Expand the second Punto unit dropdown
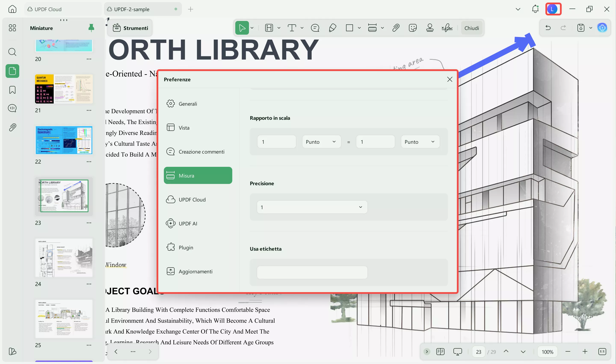 click(420, 142)
